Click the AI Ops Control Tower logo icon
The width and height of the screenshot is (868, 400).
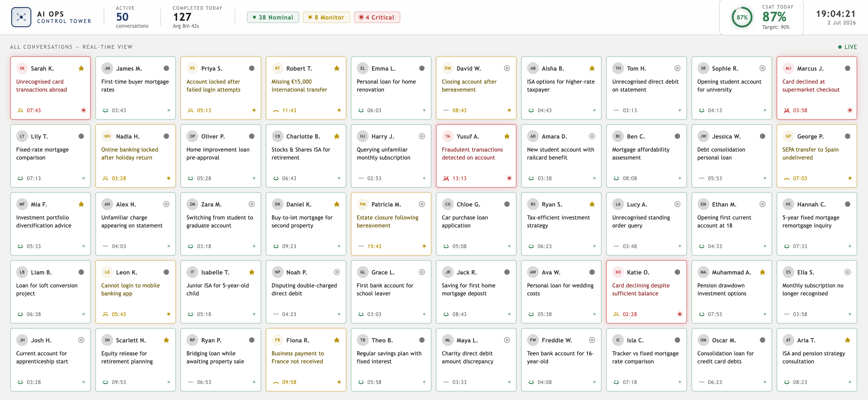click(21, 17)
